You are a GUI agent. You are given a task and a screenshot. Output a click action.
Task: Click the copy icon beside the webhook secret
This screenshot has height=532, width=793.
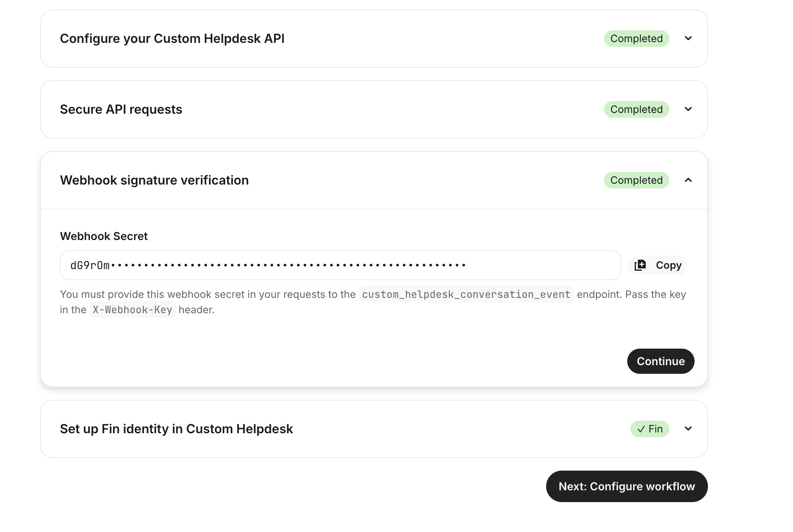[x=640, y=265]
